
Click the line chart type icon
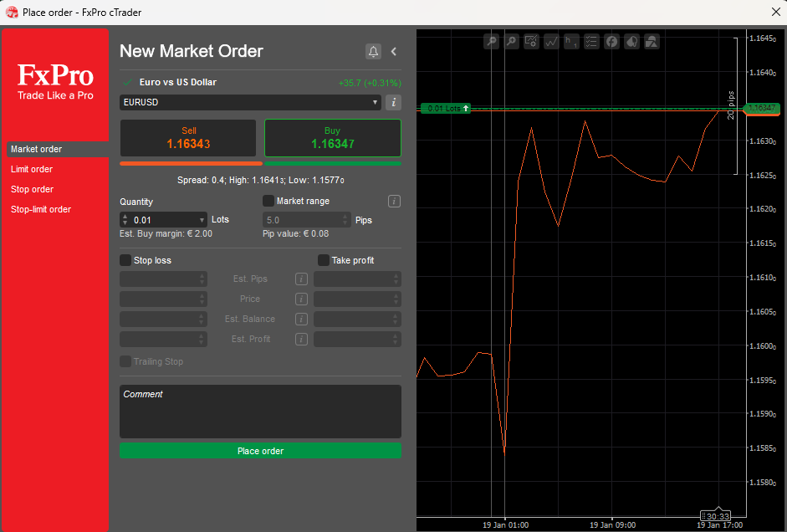pyautogui.click(x=551, y=41)
